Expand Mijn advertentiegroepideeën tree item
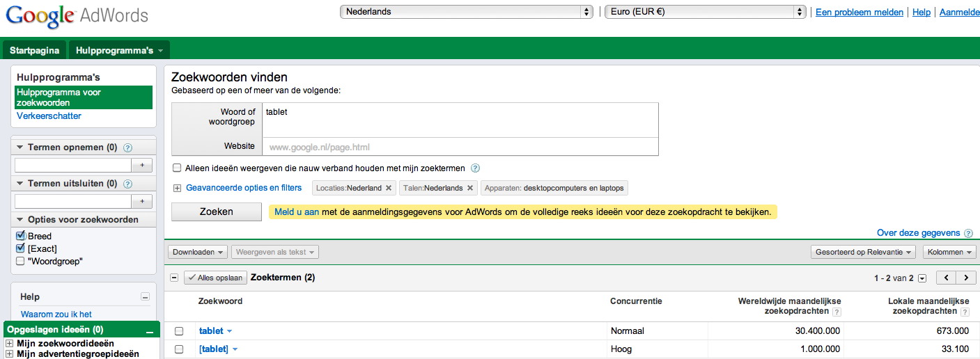 (9, 354)
